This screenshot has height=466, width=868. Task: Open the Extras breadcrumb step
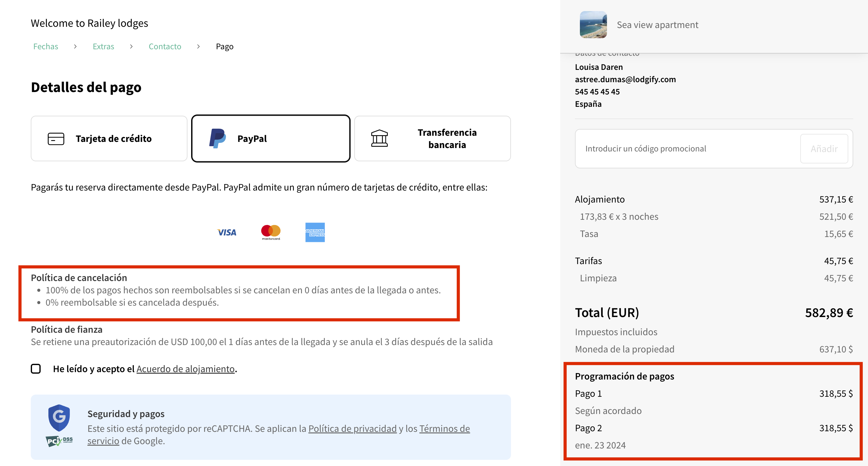pyautogui.click(x=103, y=46)
